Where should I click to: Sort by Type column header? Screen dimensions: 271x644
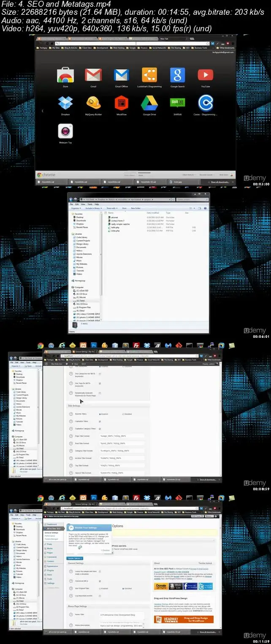tap(168, 213)
